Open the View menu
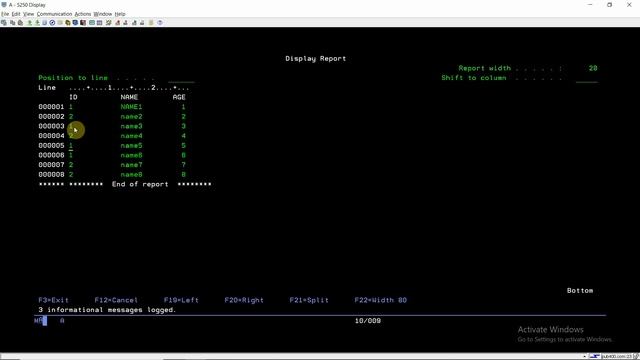The width and height of the screenshot is (640, 360). (29, 14)
